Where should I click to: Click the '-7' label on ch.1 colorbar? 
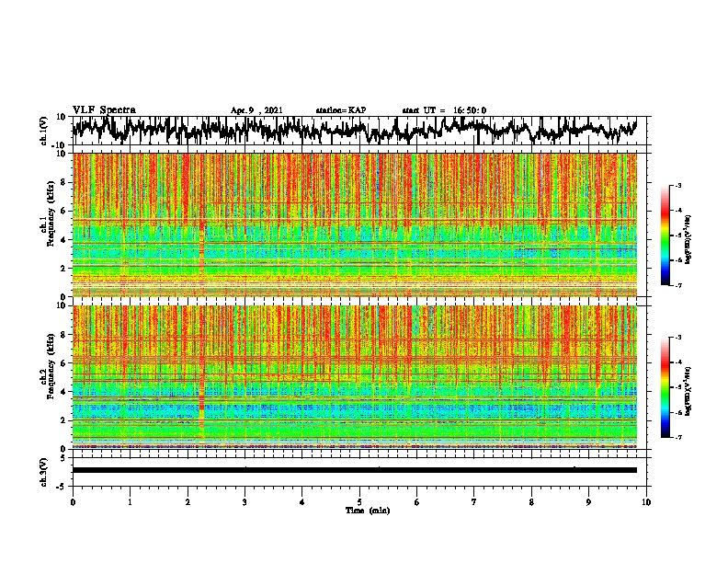(677, 285)
